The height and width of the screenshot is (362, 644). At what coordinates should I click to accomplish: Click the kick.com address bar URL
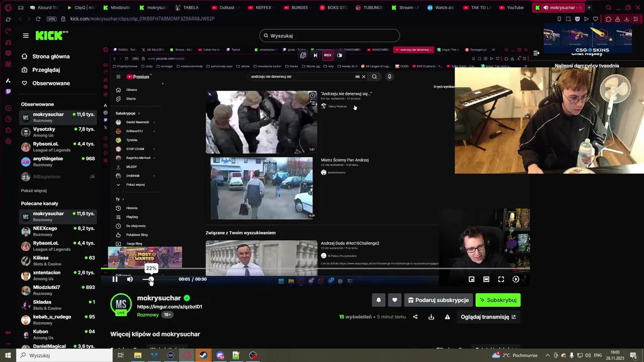(142, 19)
